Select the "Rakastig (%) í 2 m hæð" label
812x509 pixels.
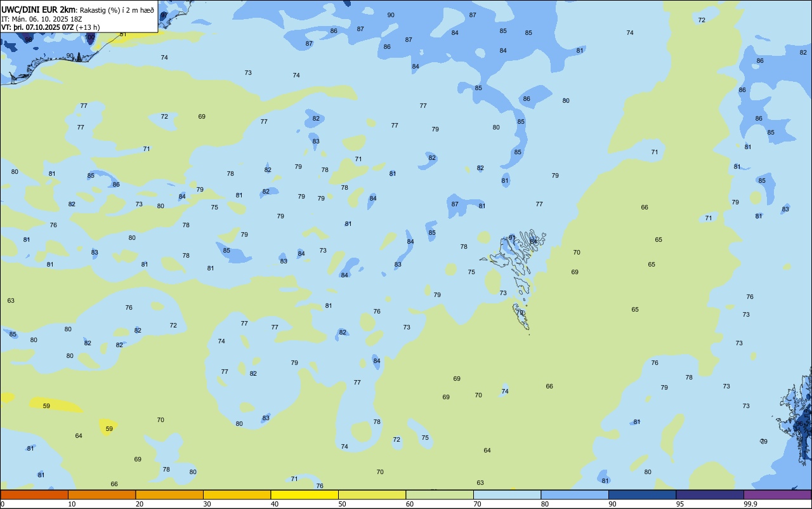[x=117, y=10]
